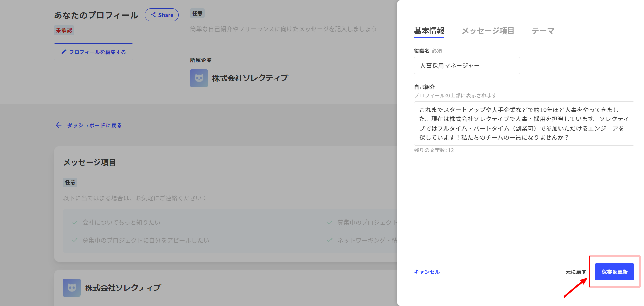Click the share icon inside Share button
Screen dimensions: 644x306
point(153,15)
